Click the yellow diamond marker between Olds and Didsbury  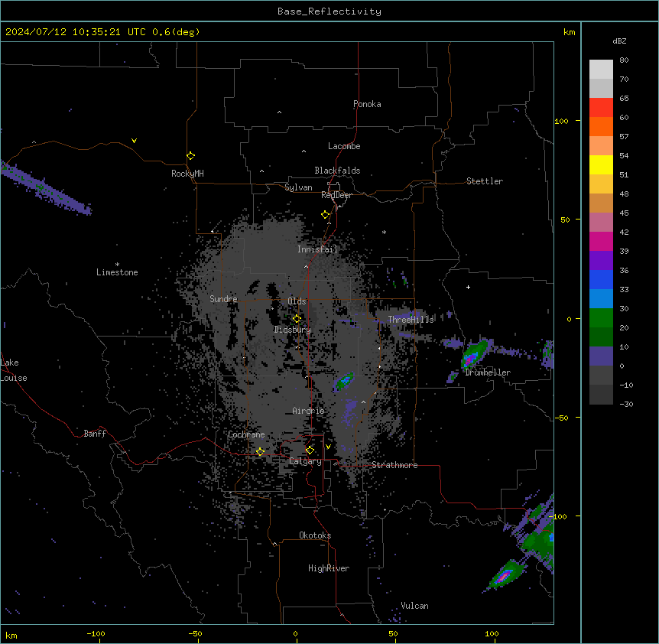pyautogui.click(x=297, y=318)
